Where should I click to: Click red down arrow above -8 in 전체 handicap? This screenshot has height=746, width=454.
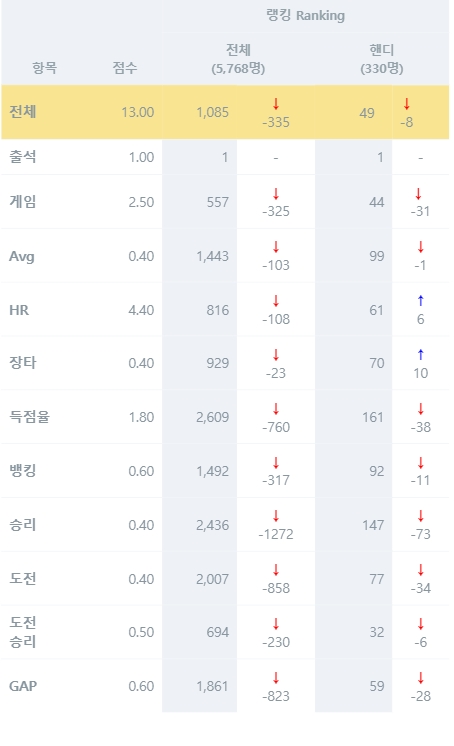click(406, 104)
